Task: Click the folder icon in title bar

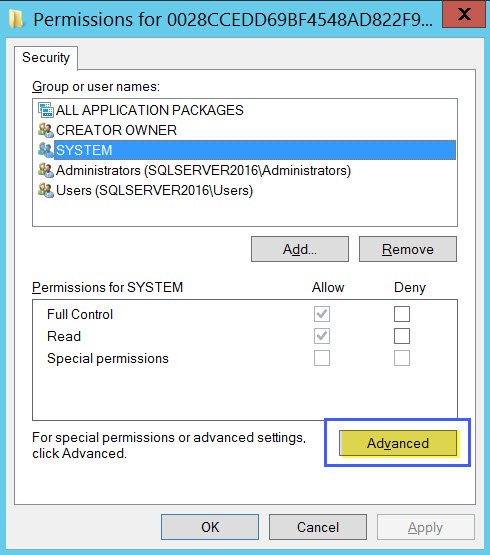Action: tap(16, 19)
